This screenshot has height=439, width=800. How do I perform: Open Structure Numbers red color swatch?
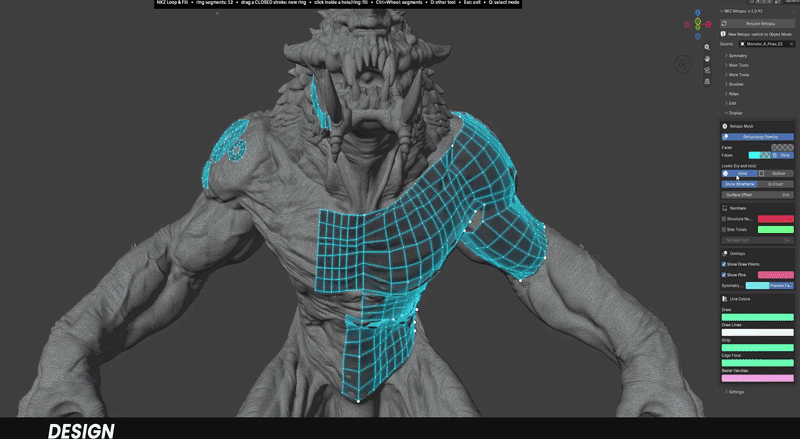click(776, 219)
